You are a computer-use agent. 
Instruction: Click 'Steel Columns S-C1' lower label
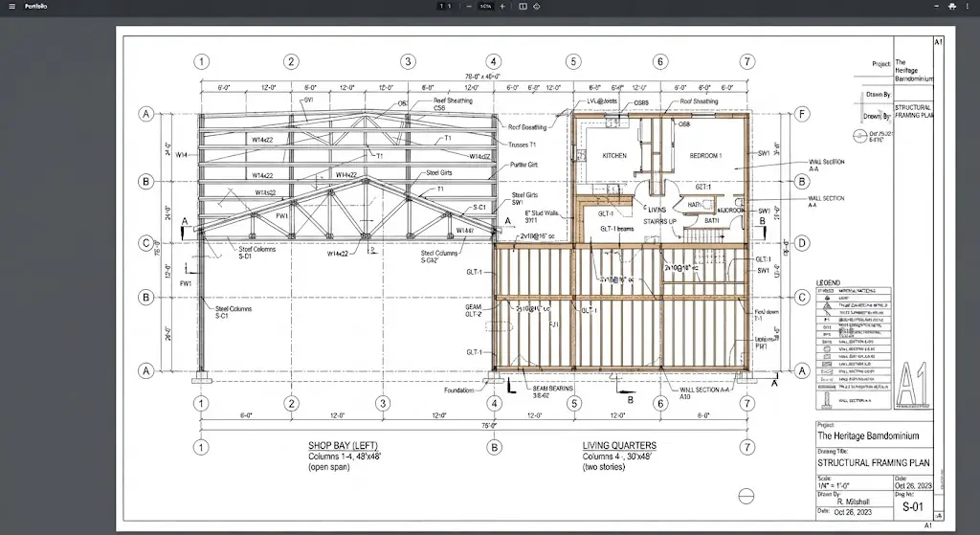tap(234, 313)
